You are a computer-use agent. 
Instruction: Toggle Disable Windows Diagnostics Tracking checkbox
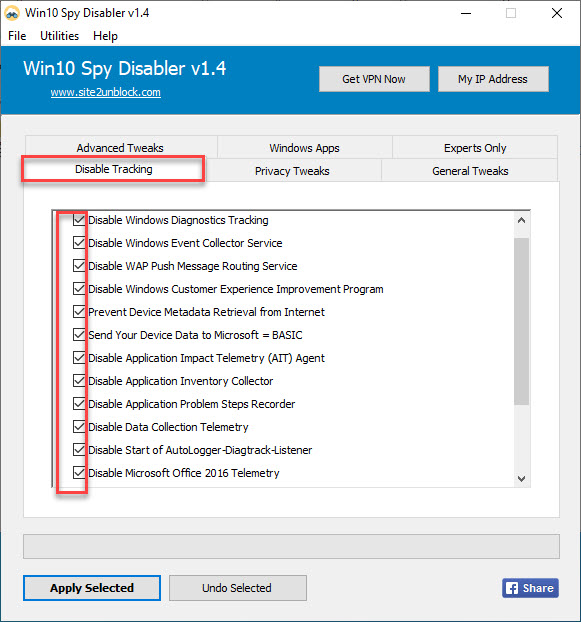79,220
